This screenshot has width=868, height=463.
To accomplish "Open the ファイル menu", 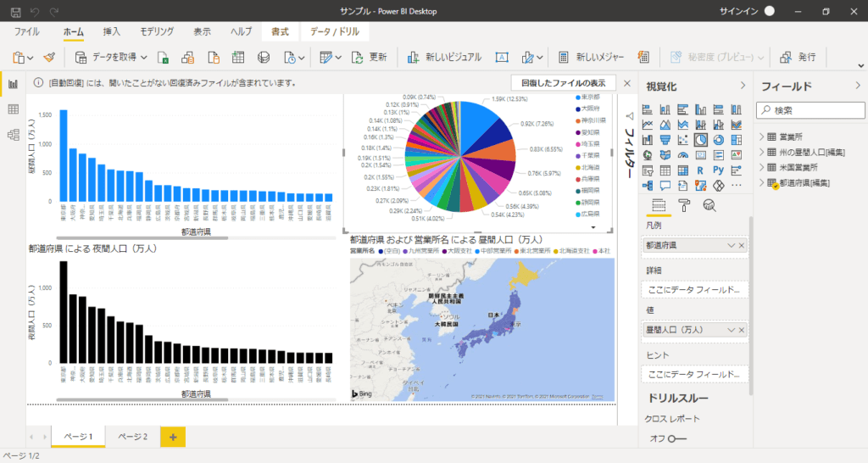I will pyautogui.click(x=26, y=31).
